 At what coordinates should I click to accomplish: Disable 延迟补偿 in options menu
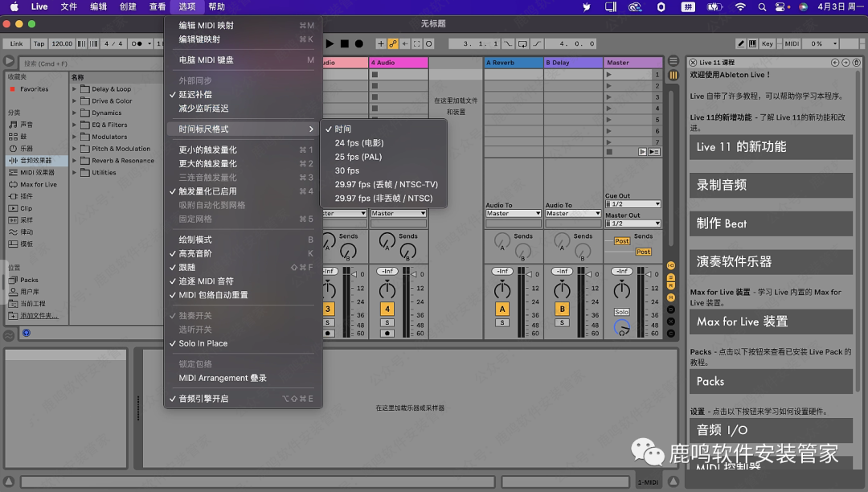[x=195, y=95]
